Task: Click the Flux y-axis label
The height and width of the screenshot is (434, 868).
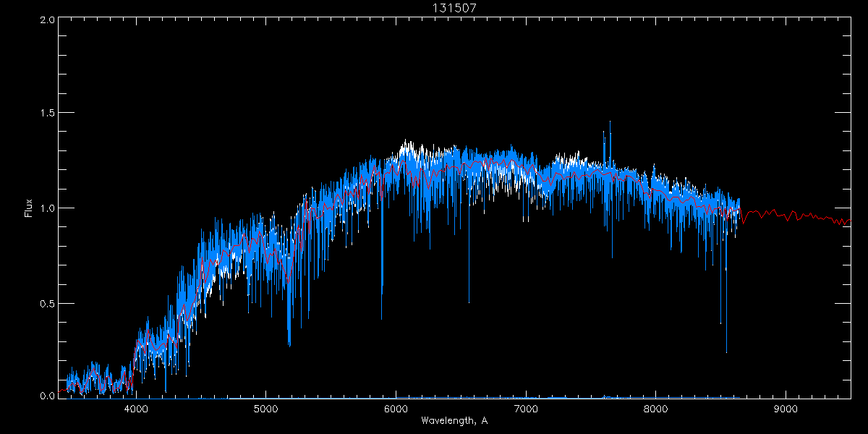Action: [28, 208]
